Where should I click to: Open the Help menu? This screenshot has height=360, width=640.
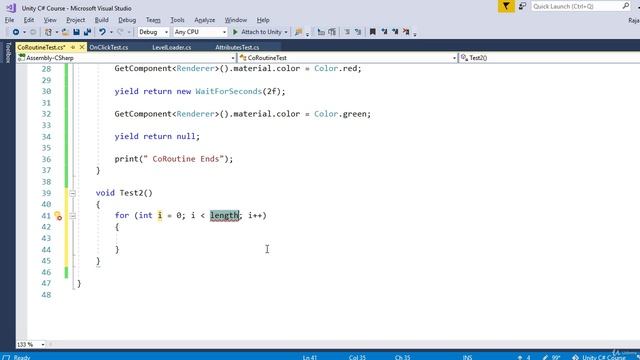[263, 20]
